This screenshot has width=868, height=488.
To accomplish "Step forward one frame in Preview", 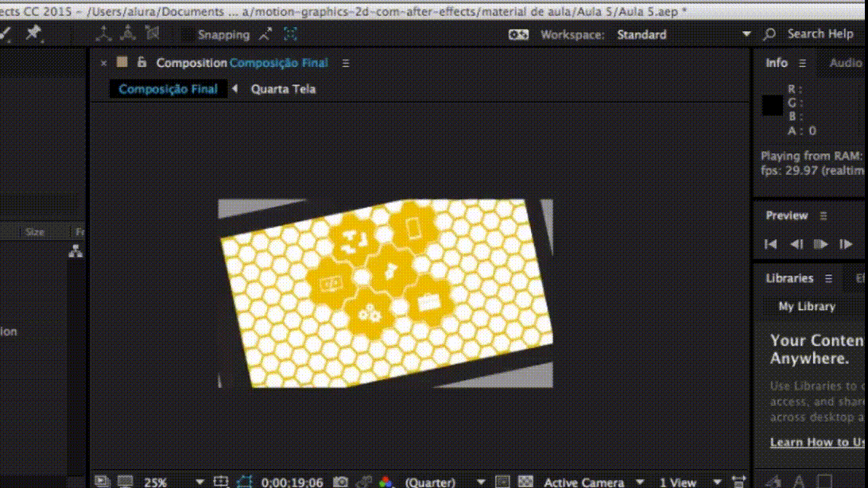I will [x=846, y=244].
